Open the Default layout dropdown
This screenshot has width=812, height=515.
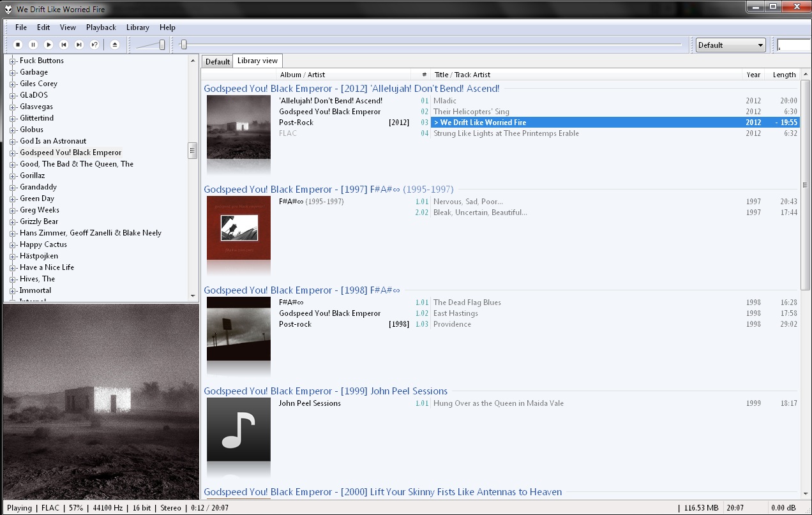(730, 45)
